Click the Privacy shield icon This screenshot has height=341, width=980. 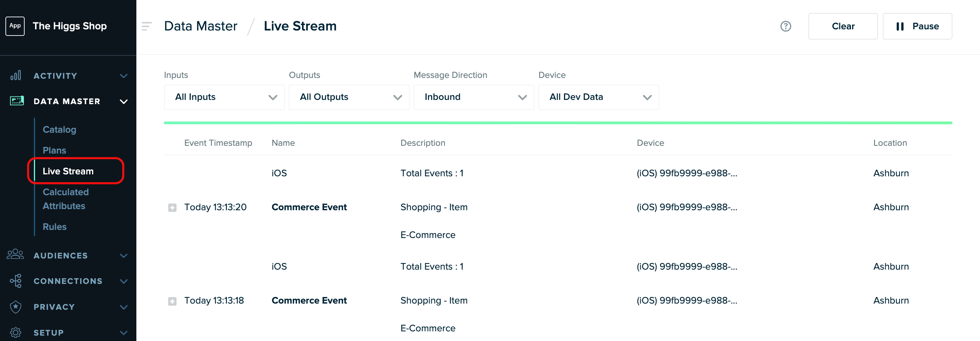pyautogui.click(x=16, y=307)
